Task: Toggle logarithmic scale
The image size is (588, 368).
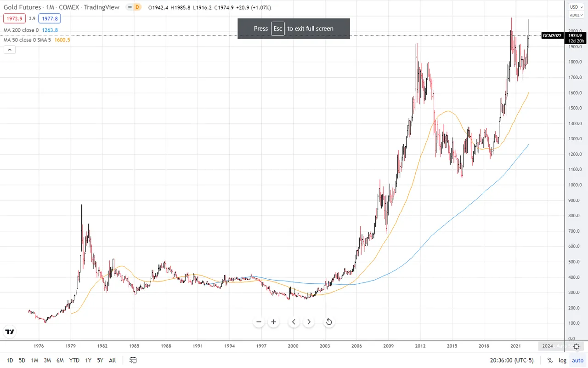Action: (563, 360)
